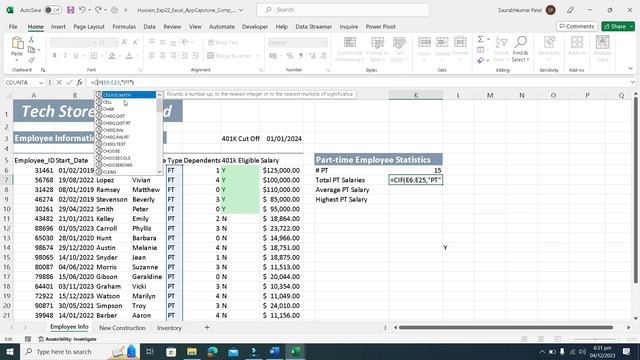
Task: Click vertical worksheet scrollbar
Action: 636,190
